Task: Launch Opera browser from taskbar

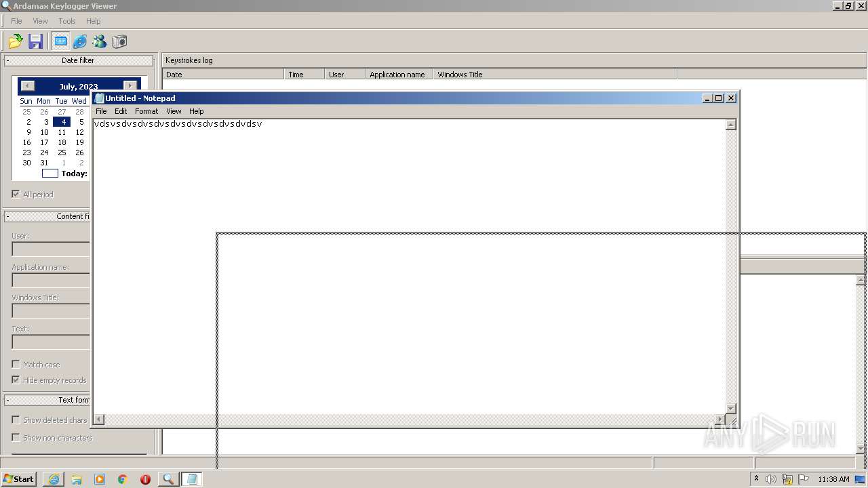Action: point(145,479)
